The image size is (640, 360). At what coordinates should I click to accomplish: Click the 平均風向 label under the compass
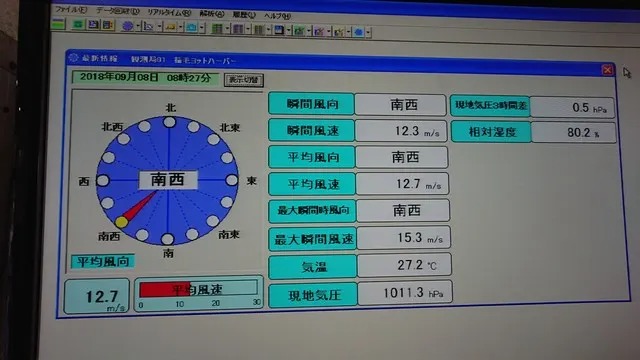coord(103,261)
